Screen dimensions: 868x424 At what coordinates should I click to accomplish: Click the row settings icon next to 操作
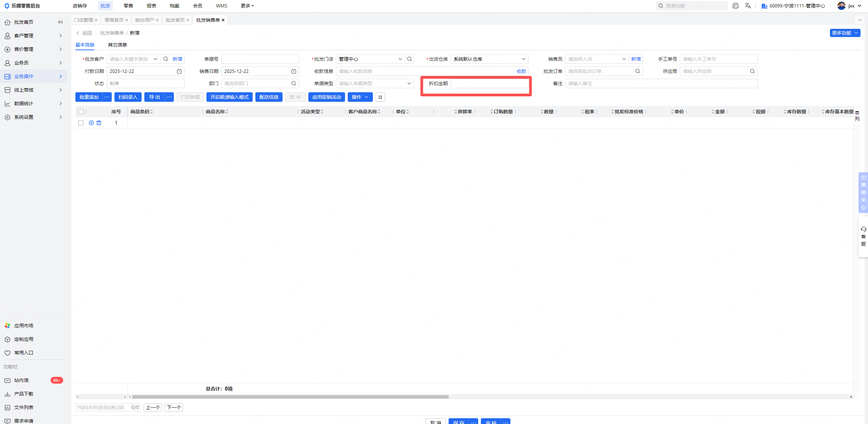click(380, 97)
